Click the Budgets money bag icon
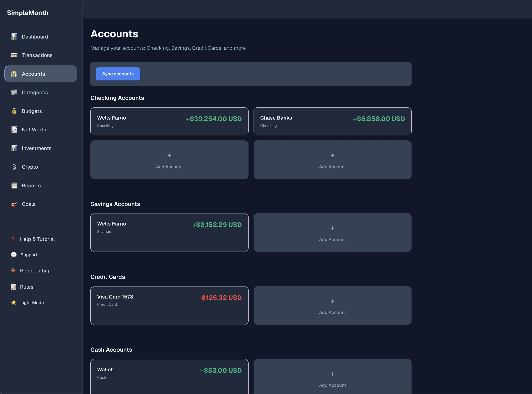Screen dimensions: 532x394 [x=14, y=111]
